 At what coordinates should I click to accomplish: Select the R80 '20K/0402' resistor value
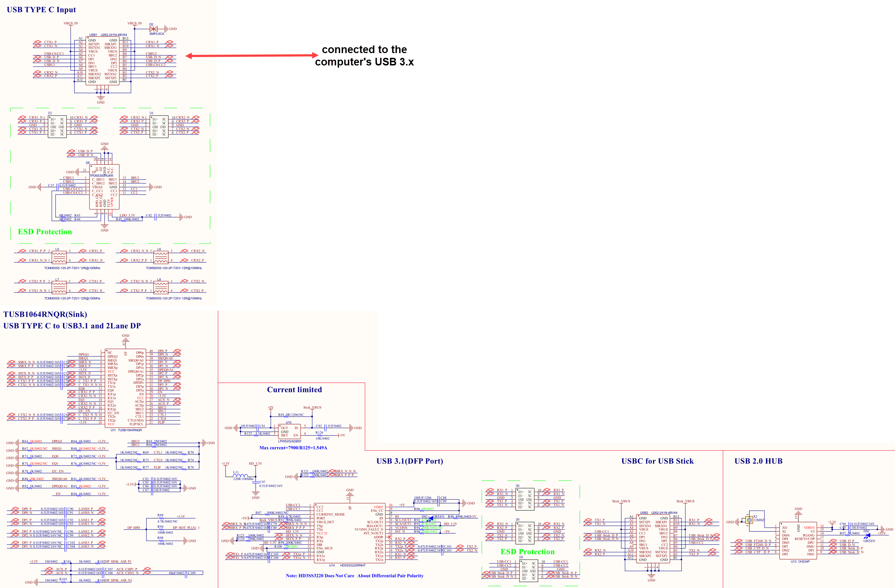click(36, 479)
